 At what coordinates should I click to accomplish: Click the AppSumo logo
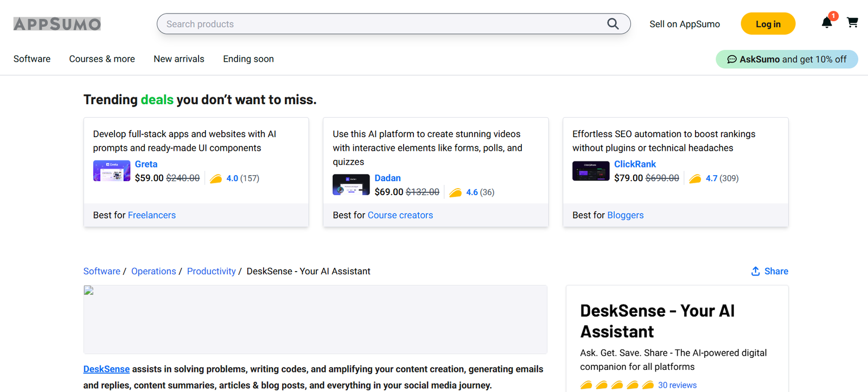click(57, 24)
